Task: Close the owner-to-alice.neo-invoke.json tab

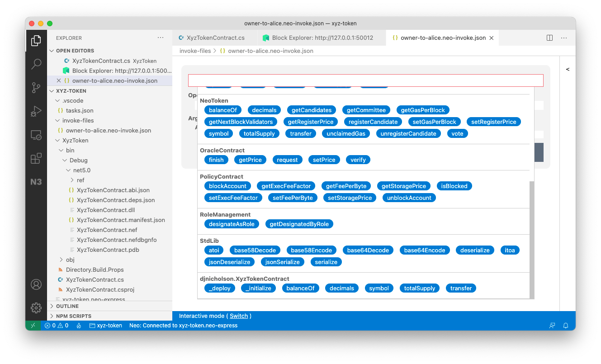Action: click(492, 38)
